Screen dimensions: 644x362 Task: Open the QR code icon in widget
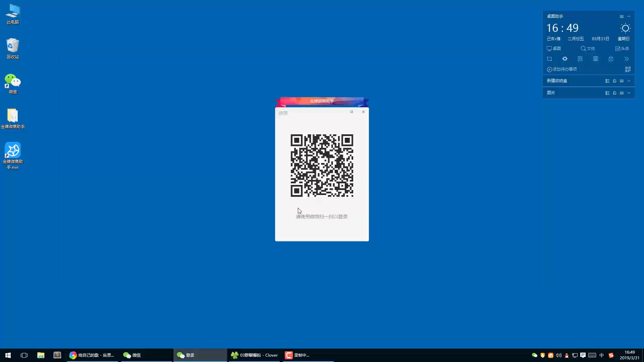(628, 69)
